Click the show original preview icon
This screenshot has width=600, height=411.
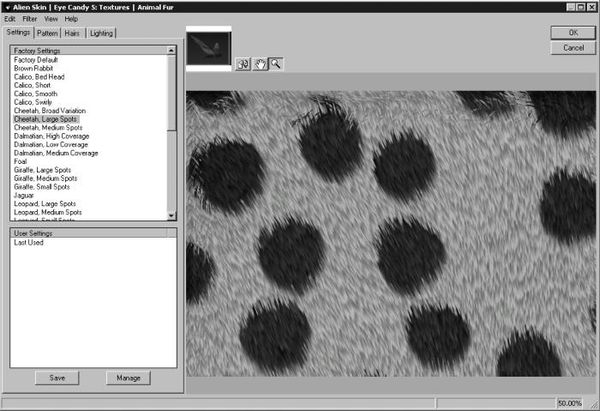tap(243, 64)
